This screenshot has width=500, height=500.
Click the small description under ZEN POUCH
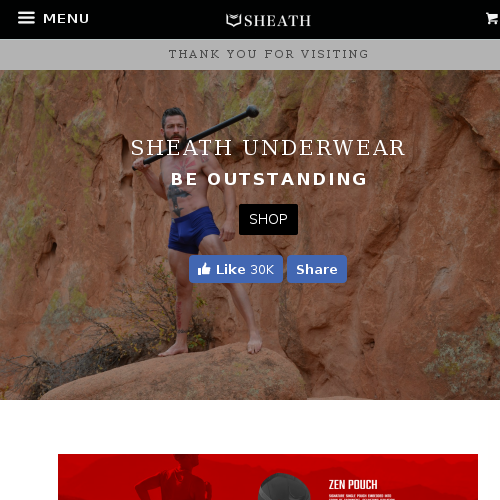[361, 497]
